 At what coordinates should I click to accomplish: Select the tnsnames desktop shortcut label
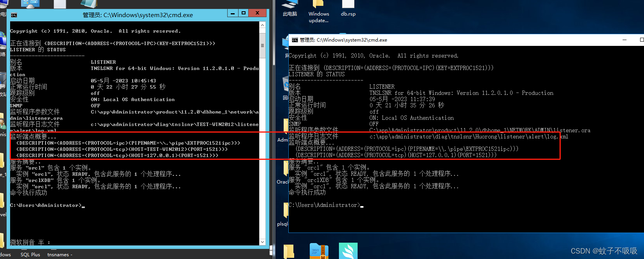[x=60, y=255]
